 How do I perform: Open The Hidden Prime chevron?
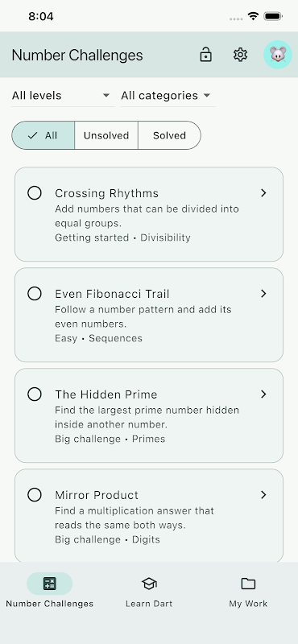pyautogui.click(x=263, y=394)
